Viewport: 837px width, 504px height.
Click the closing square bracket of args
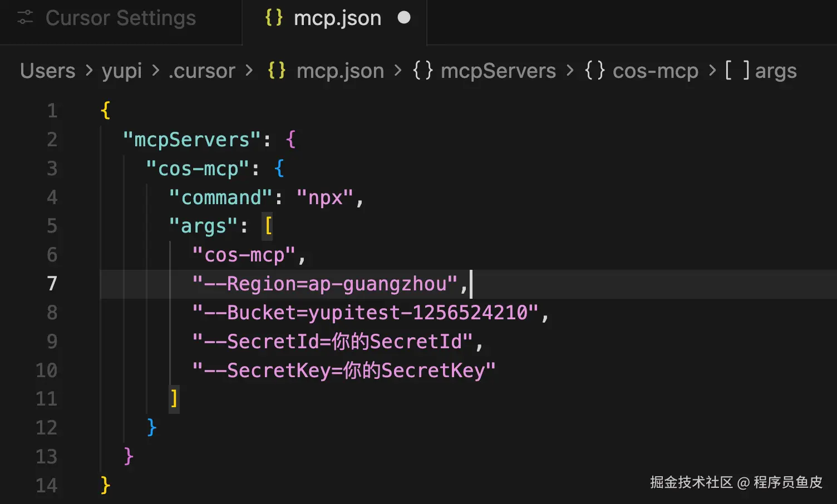(174, 399)
